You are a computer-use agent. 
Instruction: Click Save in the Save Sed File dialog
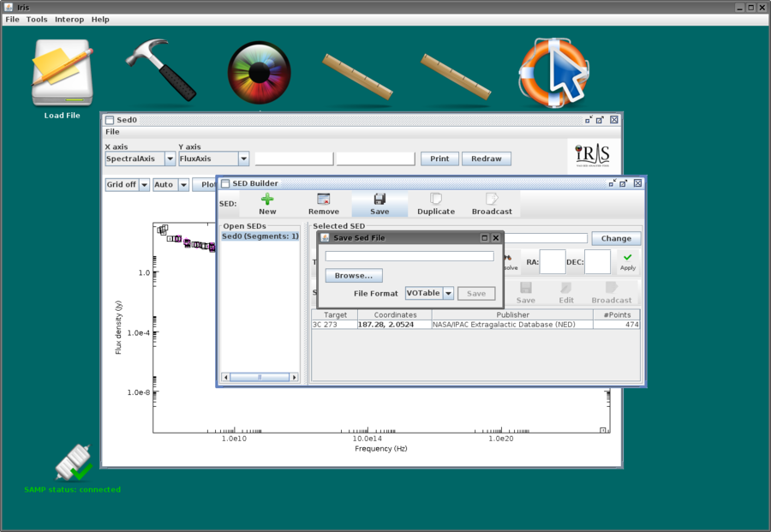point(476,294)
